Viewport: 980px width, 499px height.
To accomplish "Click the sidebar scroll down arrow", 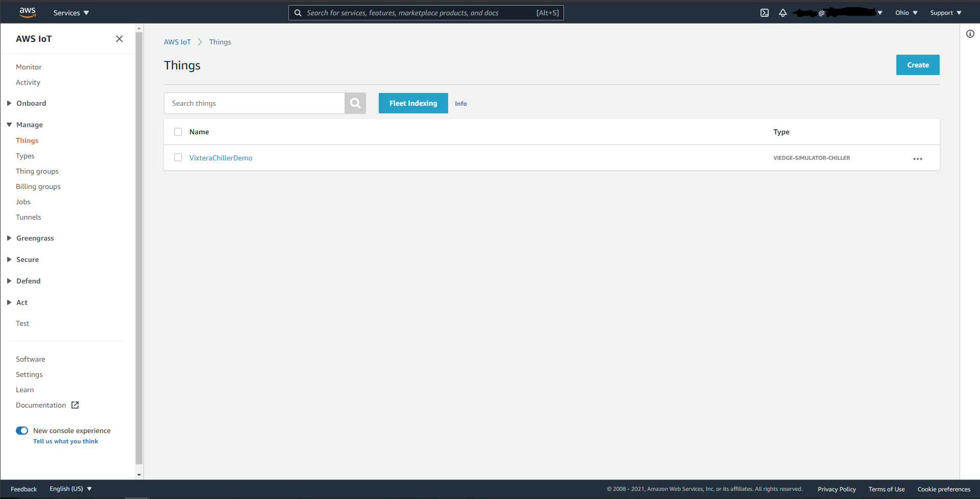I will [139, 475].
